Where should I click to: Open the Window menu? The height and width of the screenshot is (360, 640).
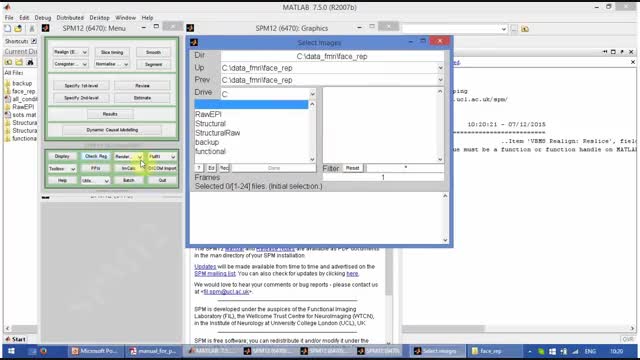[125, 18]
